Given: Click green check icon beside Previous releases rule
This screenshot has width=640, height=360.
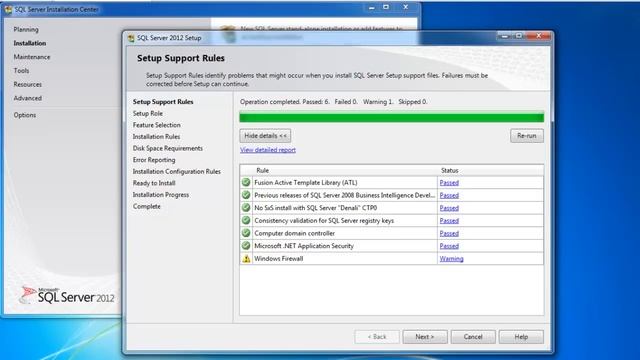Looking at the screenshot, I should coord(246,195).
